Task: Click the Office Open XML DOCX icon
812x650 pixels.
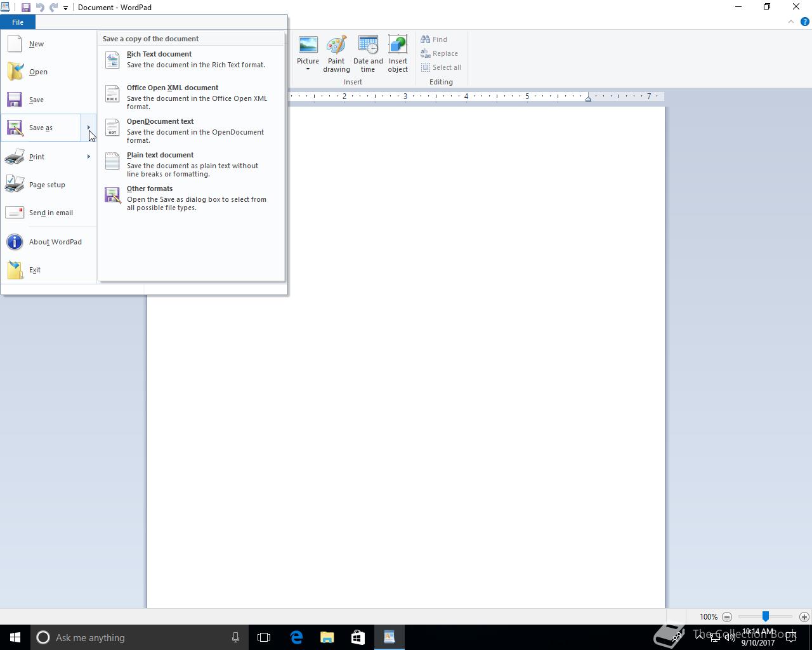Action: [112, 93]
